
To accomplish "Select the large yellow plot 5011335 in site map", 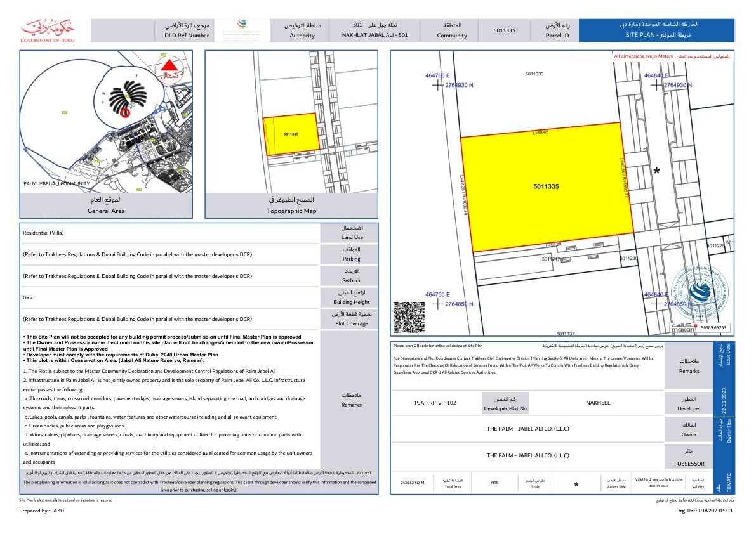I will [546, 186].
